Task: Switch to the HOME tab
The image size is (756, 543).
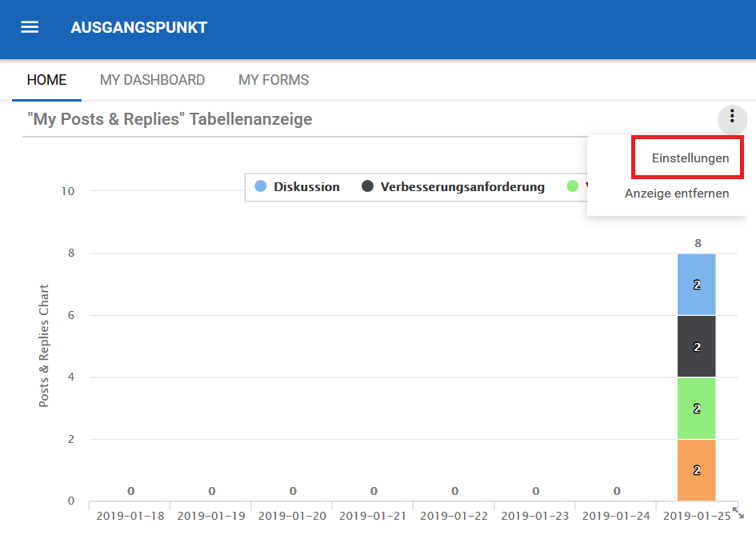Action: (46, 80)
